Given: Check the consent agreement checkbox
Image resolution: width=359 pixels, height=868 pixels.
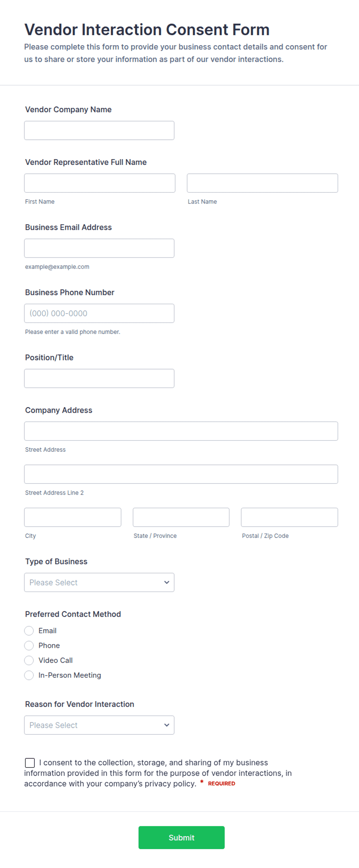Looking at the screenshot, I should (30, 763).
